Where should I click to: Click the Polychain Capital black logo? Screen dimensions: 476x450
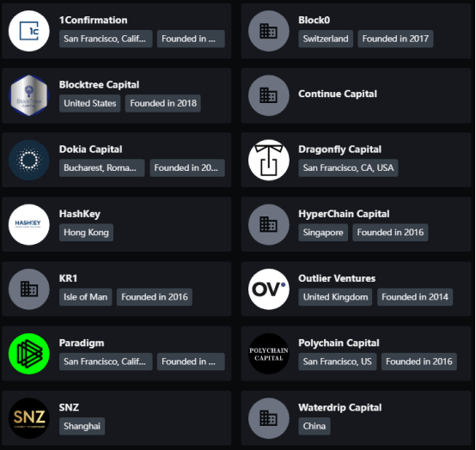[x=269, y=354]
